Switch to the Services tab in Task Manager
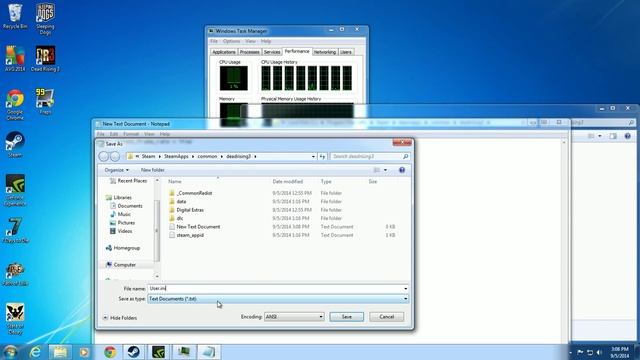The height and width of the screenshot is (360, 640). tap(272, 52)
